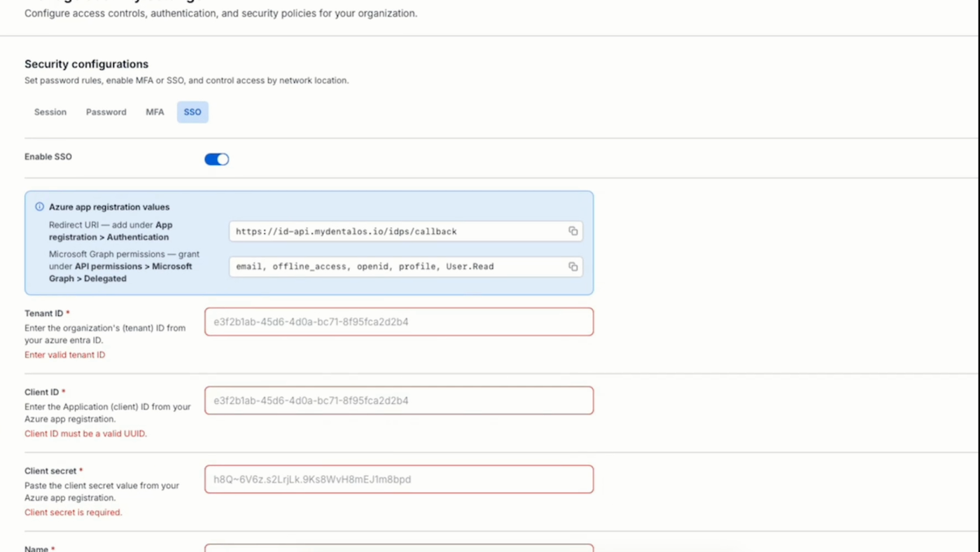The image size is (980, 552).
Task: Click the 'Client ID must be a valid UUID' error
Action: click(x=85, y=434)
